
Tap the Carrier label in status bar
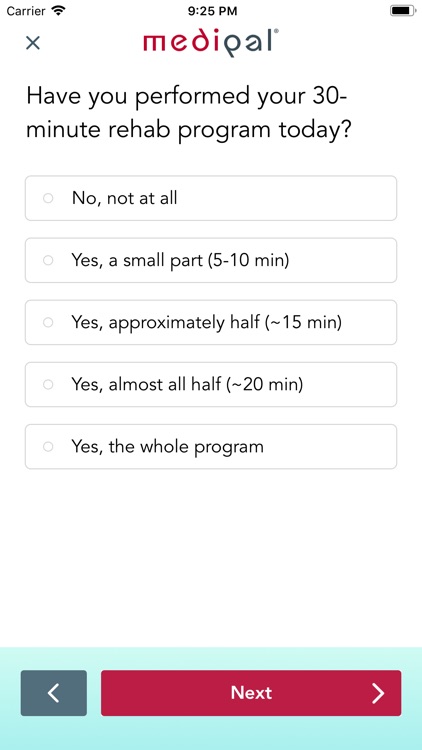click(25, 11)
